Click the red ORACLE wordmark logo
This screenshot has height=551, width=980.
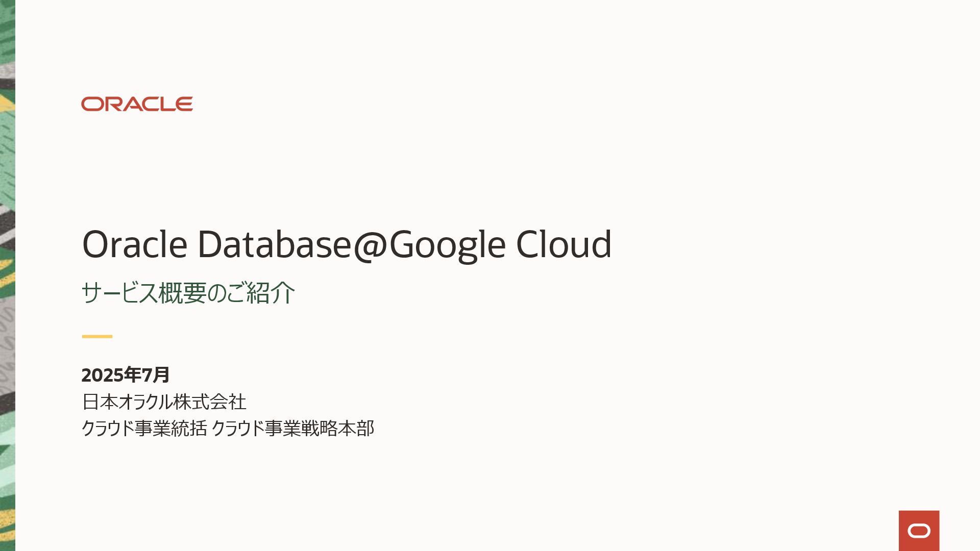pyautogui.click(x=137, y=104)
